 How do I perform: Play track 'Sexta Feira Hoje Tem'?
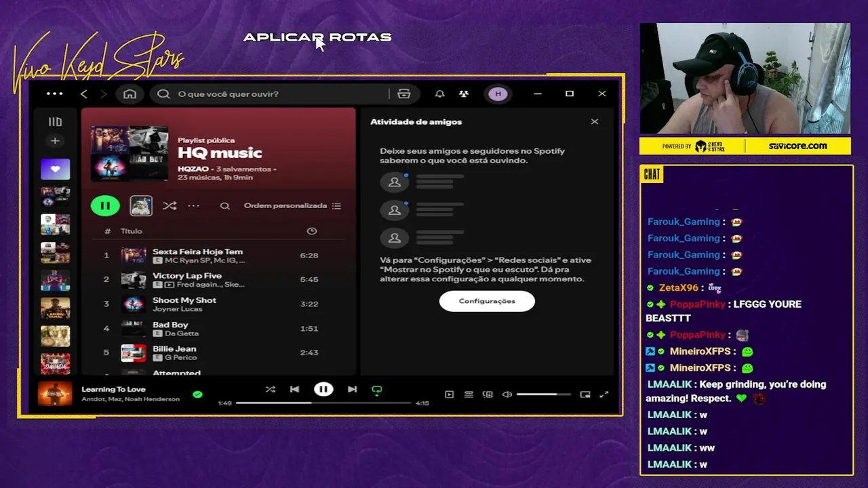197,251
